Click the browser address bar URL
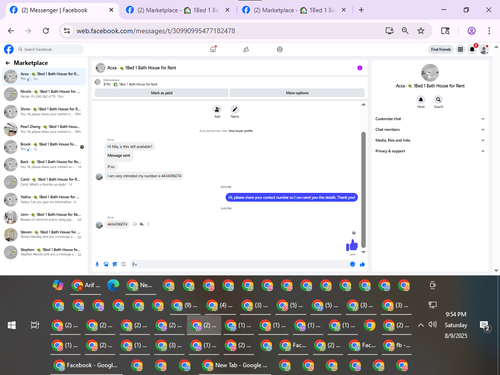The image size is (500, 375). point(156,31)
